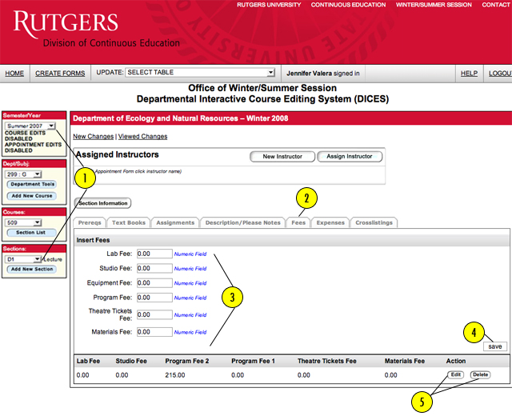The height and width of the screenshot is (420, 512).
Task: Open the Semester/Year Summer 2007 dropdown
Action: [30, 126]
